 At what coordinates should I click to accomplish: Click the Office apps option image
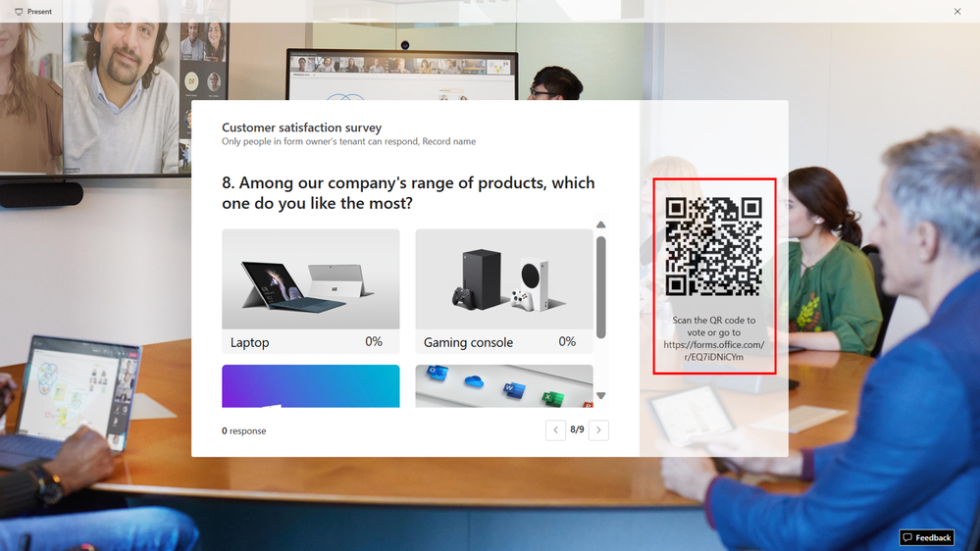tap(504, 386)
